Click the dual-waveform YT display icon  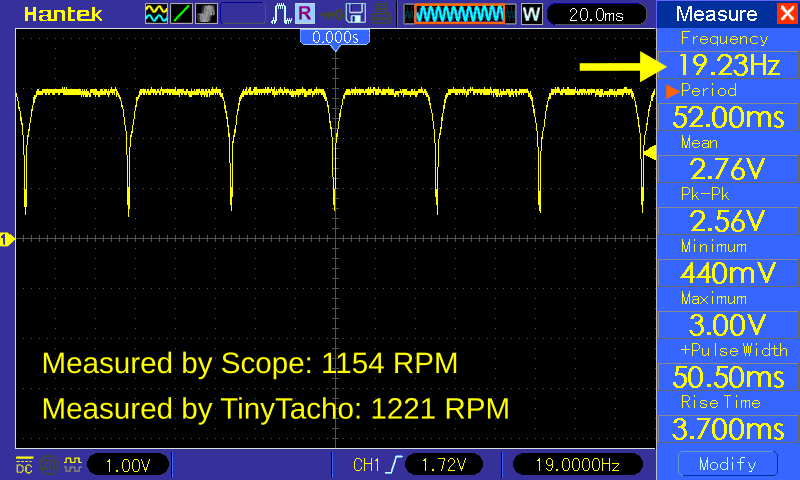click(x=156, y=14)
